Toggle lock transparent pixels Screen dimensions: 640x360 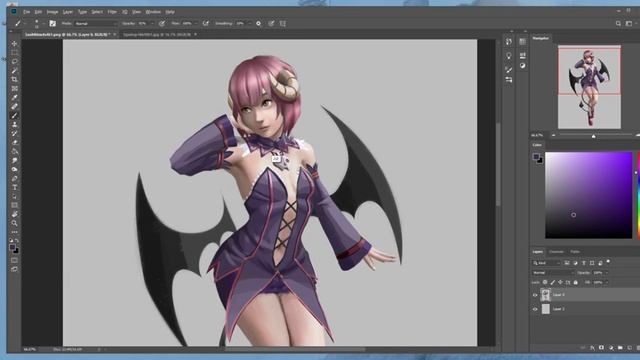pyautogui.click(x=545, y=282)
